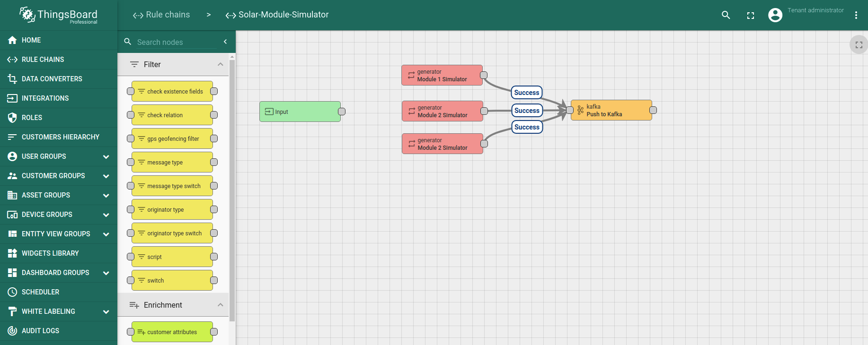Open the three-dot options menu

pos(856,15)
